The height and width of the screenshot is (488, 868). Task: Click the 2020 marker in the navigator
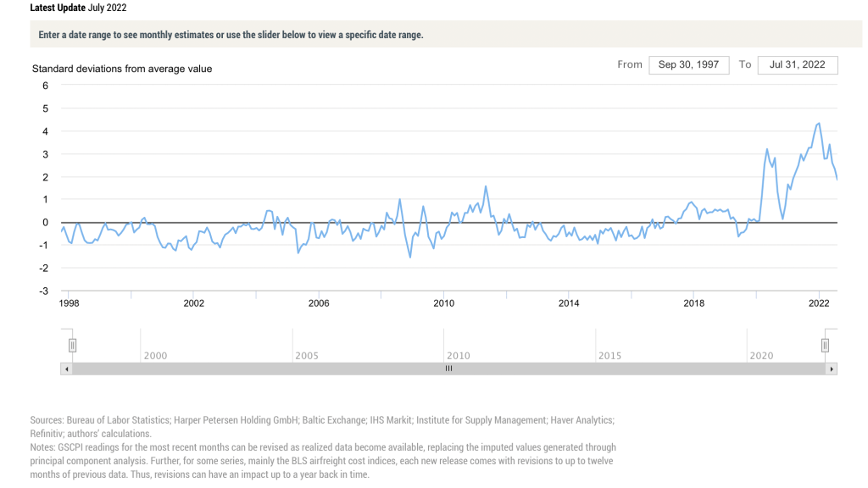point(761,356)
